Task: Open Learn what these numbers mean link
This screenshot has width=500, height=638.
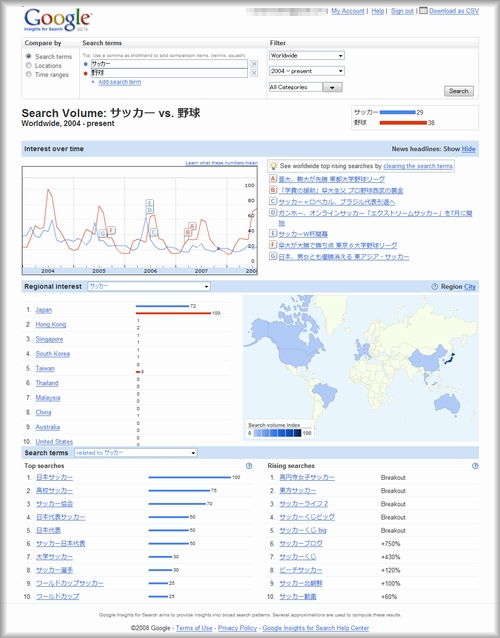Action: (x=221, y=163)
